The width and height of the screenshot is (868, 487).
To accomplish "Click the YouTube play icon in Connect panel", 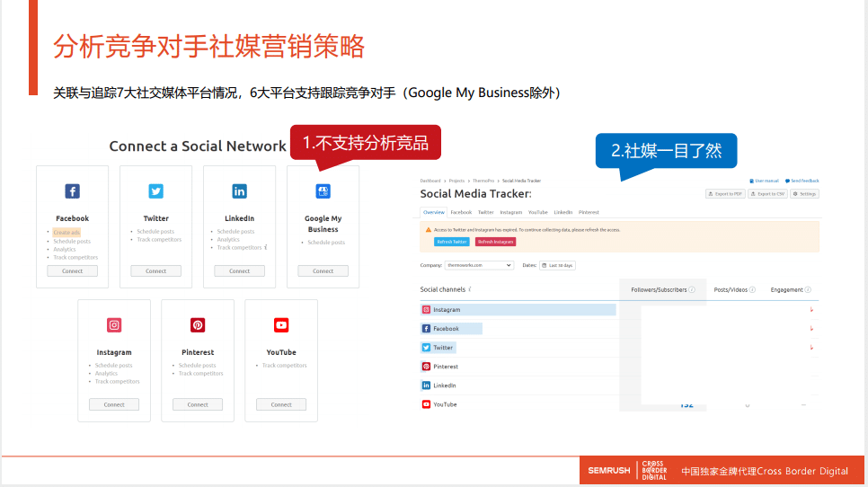I will click(x=281, y=325).
